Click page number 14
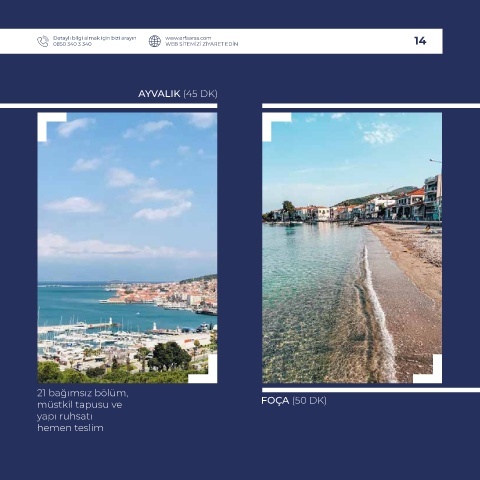 pyautogui.click(x=420, y=41)
